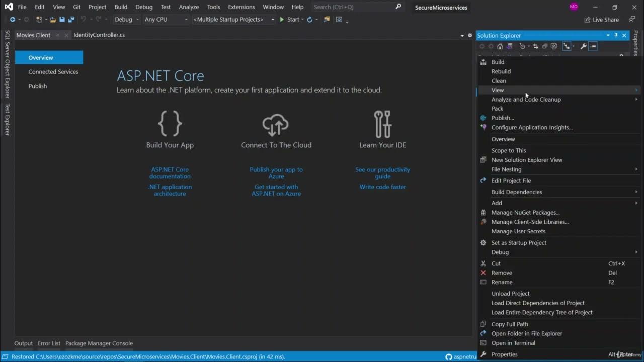
Task: Click the Live Share button
Action: point(602,20)
